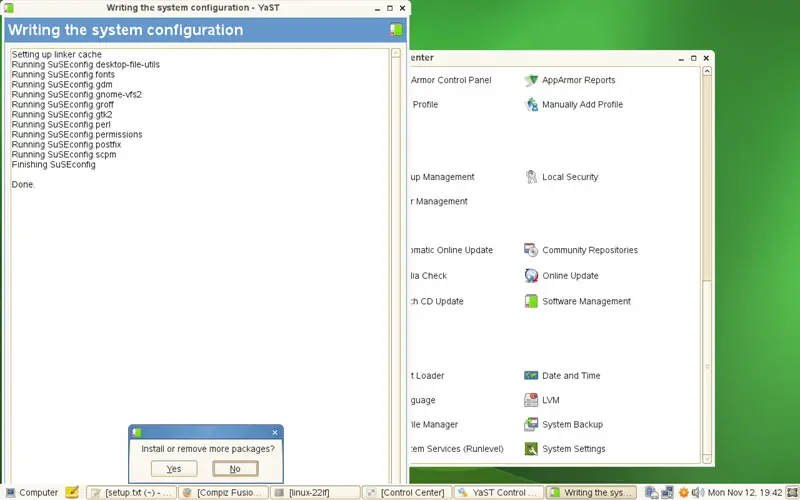Click the clock showing Mon Nov 12
Screen dimensions: 800x500
pyautogui.click(x=745, y=492)
